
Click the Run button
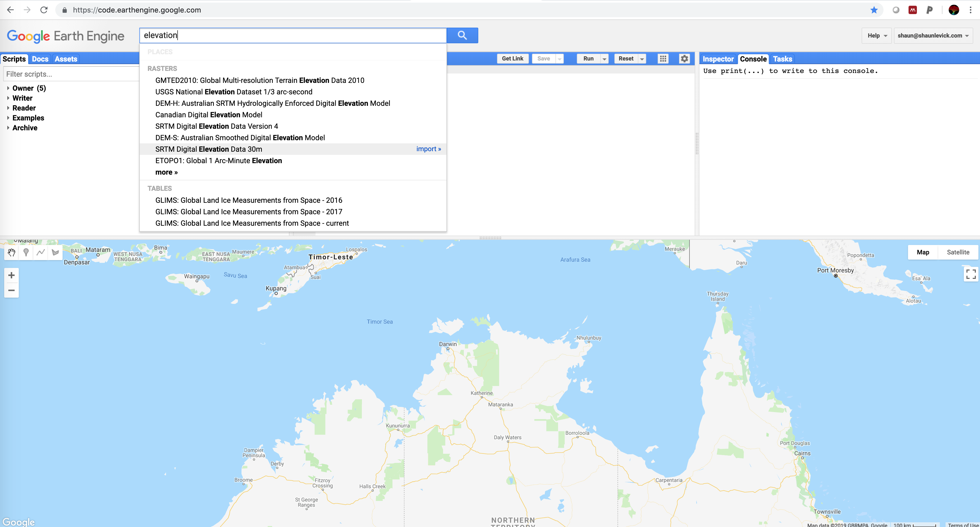tap(589, 59)
